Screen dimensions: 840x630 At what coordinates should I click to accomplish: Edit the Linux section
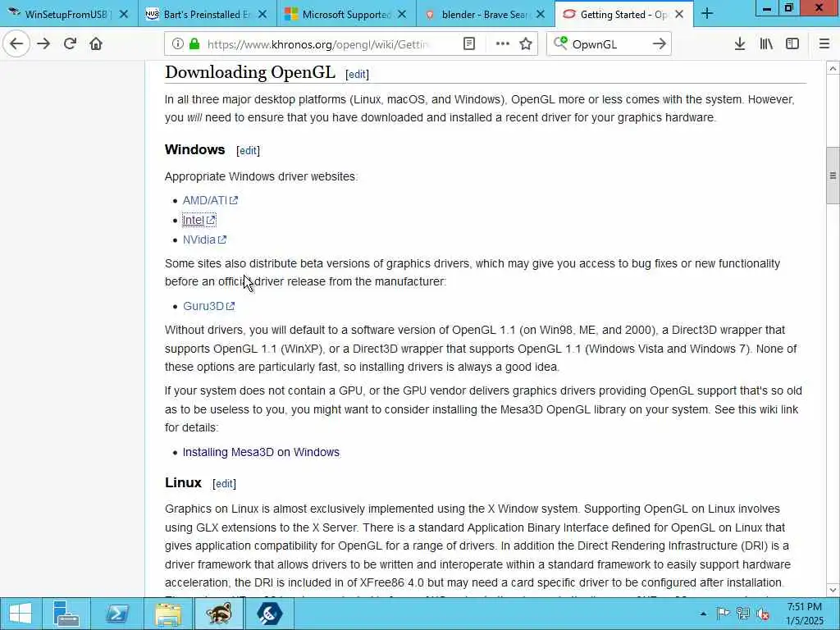click(x=224, y=484)
